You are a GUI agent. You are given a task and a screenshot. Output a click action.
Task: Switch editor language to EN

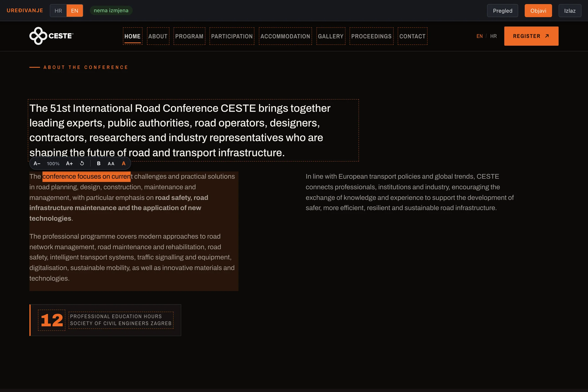click(75, 11)
